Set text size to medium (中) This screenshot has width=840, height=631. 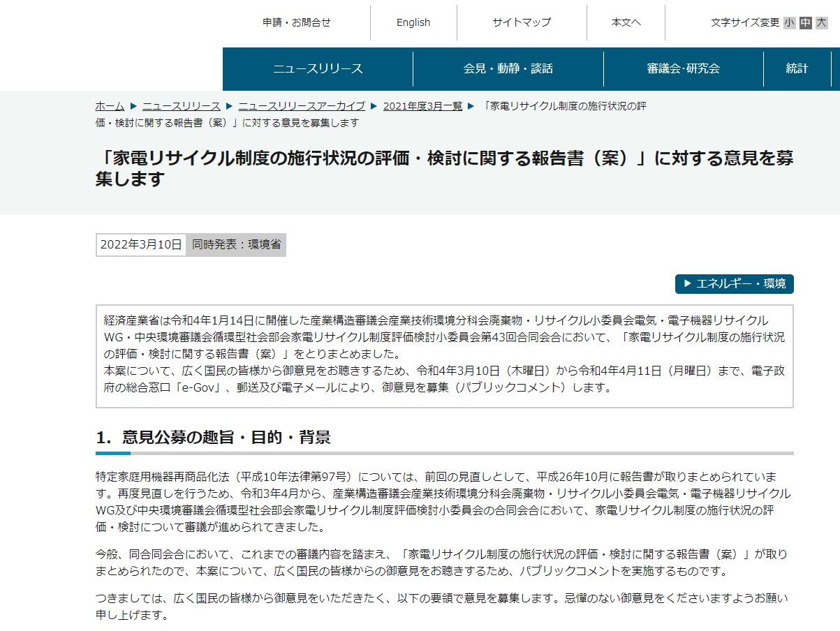805,22
